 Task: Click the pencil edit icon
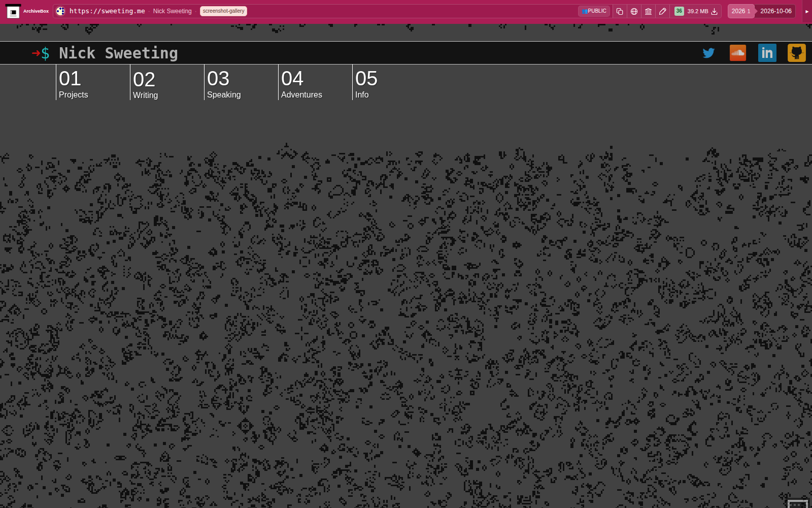click(x=662, y=11)
